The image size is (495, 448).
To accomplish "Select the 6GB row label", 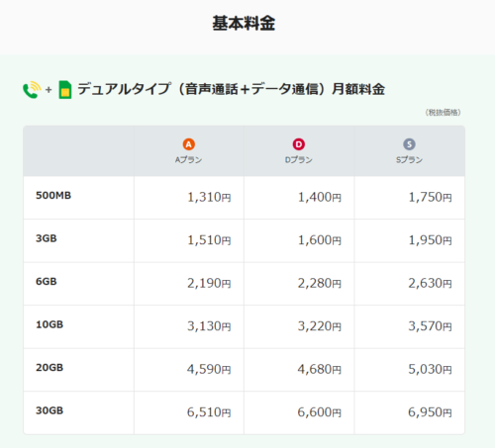I will 47,282.
